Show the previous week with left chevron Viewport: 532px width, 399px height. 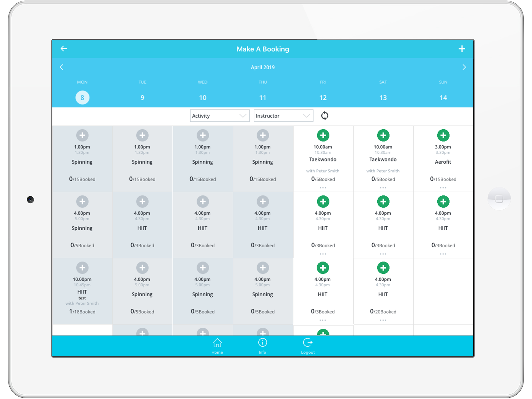tap(62, 67)
